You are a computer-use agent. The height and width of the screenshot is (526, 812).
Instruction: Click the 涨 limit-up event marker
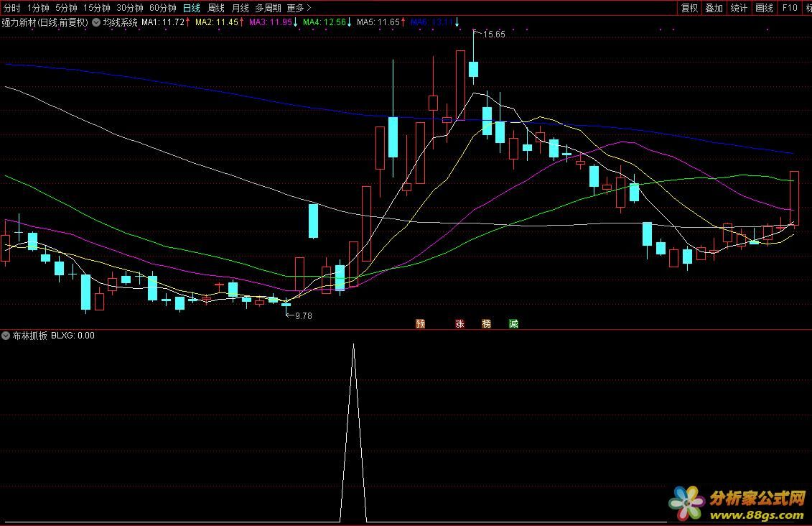(460, 323)
